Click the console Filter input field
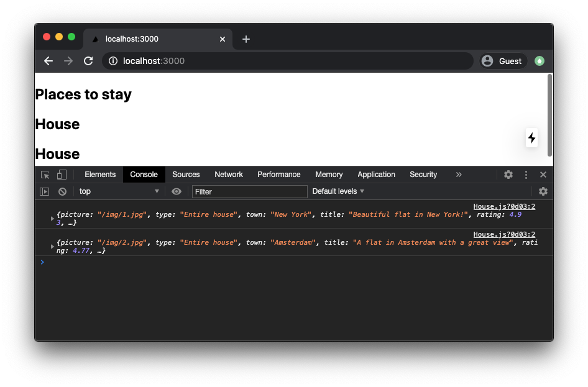588x387 pixels. pyautogui.click(x=249, y=192)
